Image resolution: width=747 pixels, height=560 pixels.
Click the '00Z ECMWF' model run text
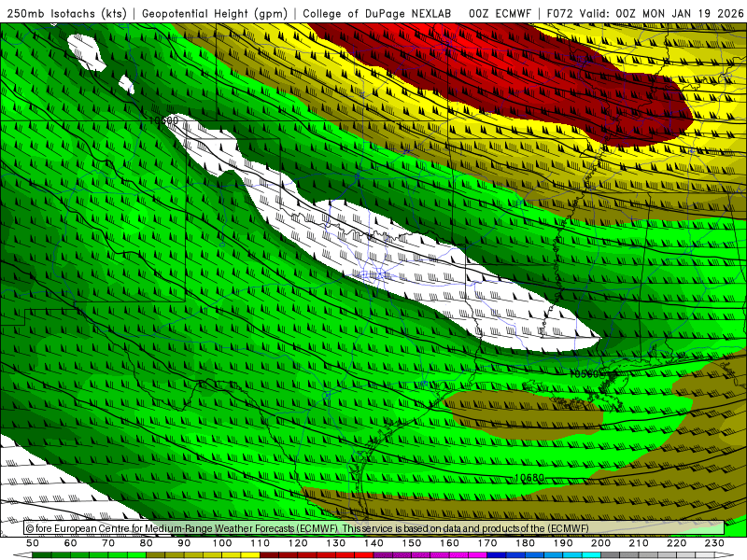(x=500, y=13)
